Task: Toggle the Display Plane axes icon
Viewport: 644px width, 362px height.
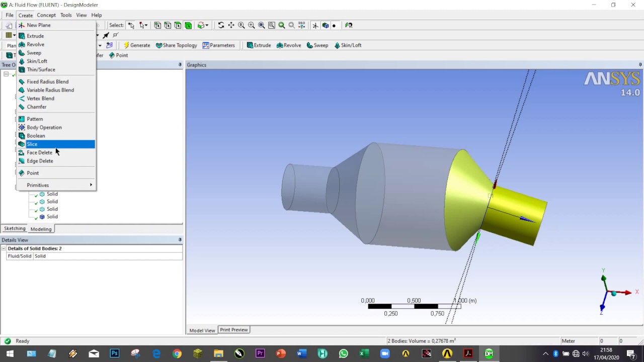Action: click(x=315, y=25)
